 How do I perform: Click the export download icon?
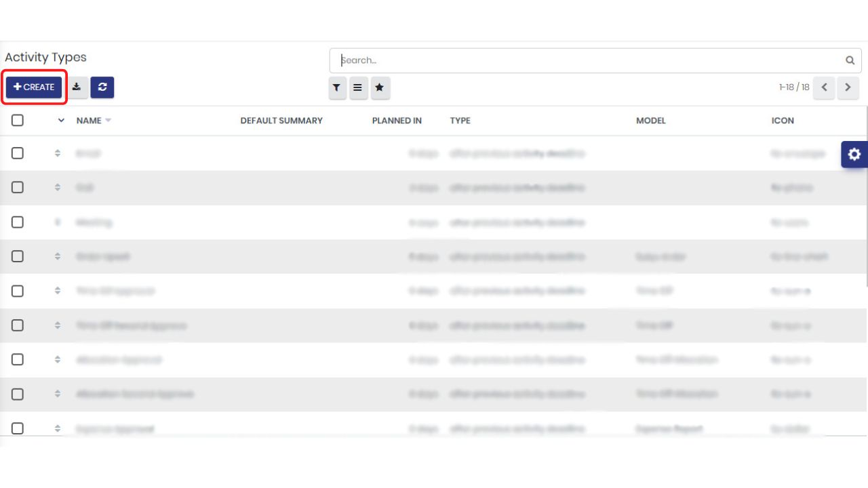[77, 87]
